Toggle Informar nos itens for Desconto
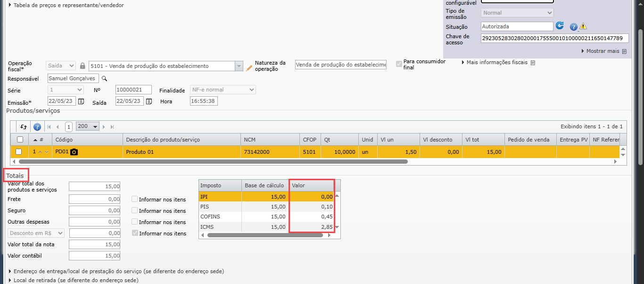644x284 pixels. (x=135, y=233)
